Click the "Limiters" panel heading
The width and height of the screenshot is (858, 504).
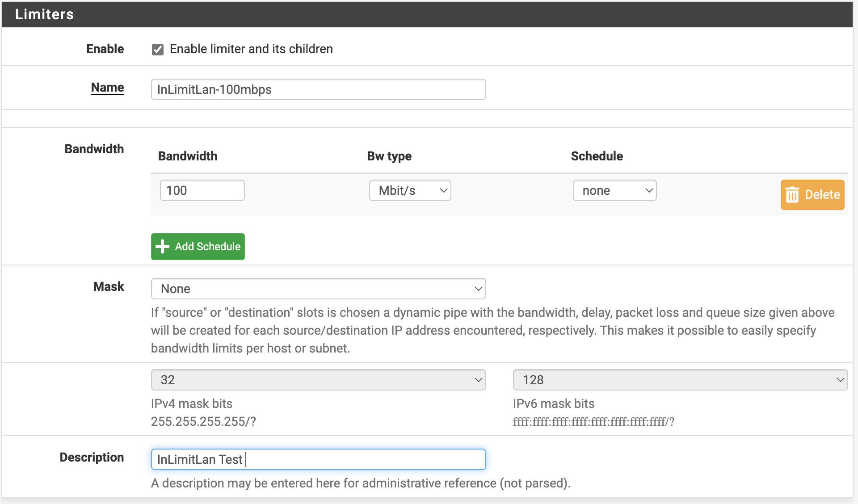coord(44,14)
